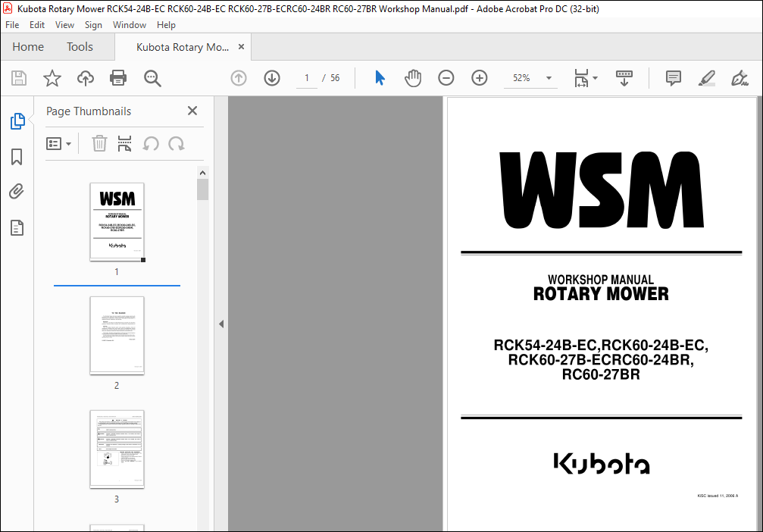Image resolution: width=763 pixels, height=532 pixels.
Task: Select the arrow Selection tool
Action: 380,78
